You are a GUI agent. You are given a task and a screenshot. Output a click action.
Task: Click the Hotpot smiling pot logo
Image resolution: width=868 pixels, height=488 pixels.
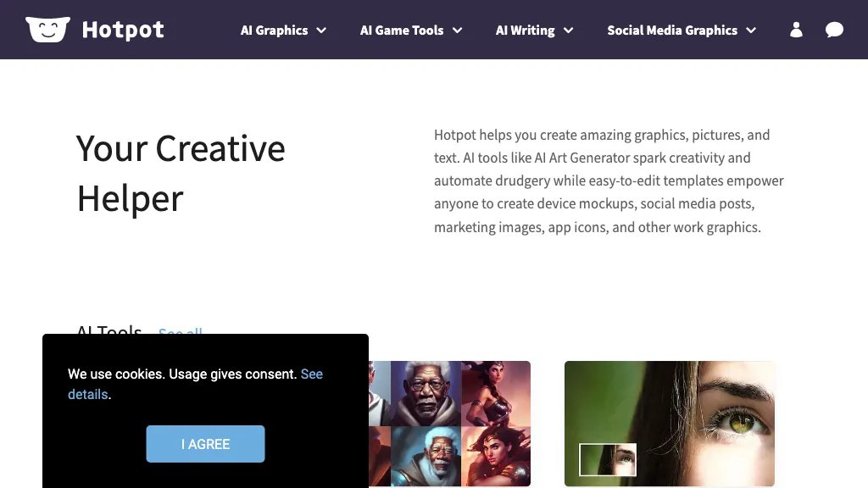tap(47, 30)
